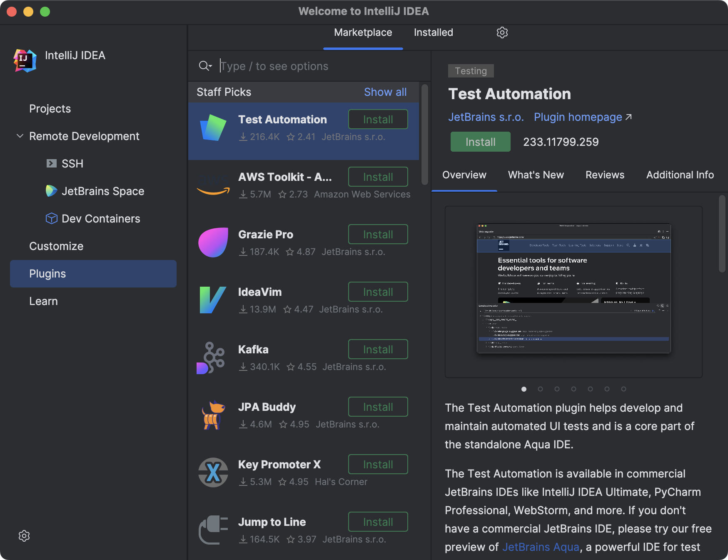Open the settings gear in the sidebar footer
728x560 pixels.
24,536
